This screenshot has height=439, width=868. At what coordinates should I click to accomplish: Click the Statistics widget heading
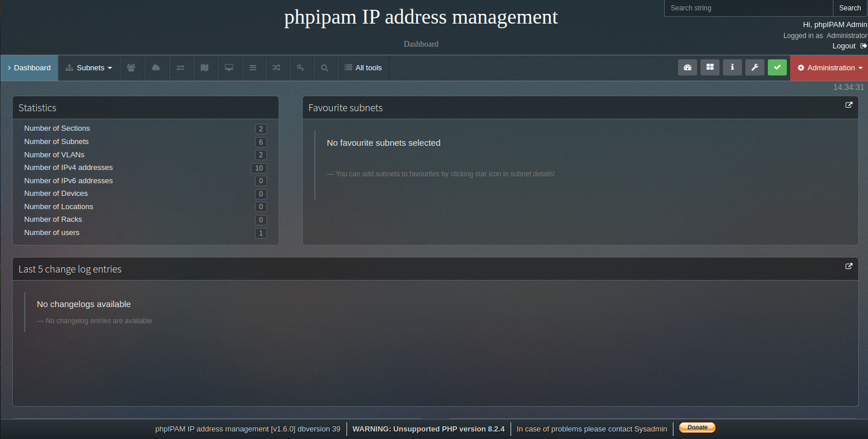(x=37, y=108)
